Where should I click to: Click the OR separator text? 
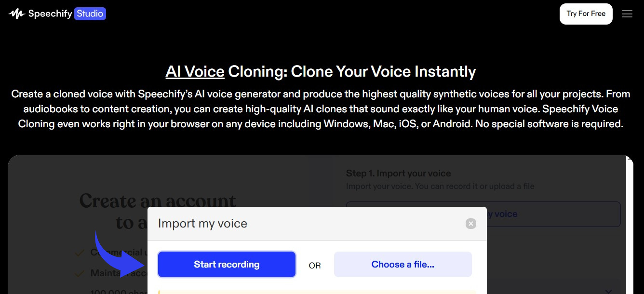click(x=315, y=266)
